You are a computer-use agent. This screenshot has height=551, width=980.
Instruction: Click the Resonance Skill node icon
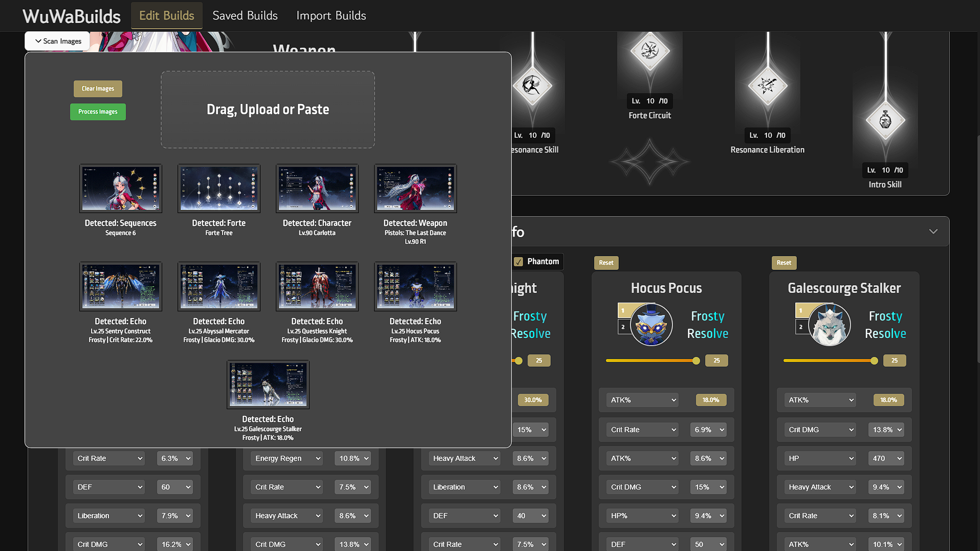pos(533,86)
